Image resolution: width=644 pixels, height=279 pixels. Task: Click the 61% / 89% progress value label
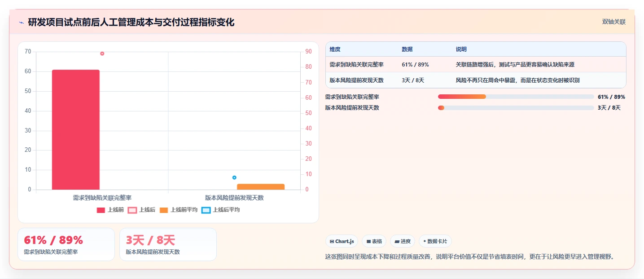click(x=611, y=97)
